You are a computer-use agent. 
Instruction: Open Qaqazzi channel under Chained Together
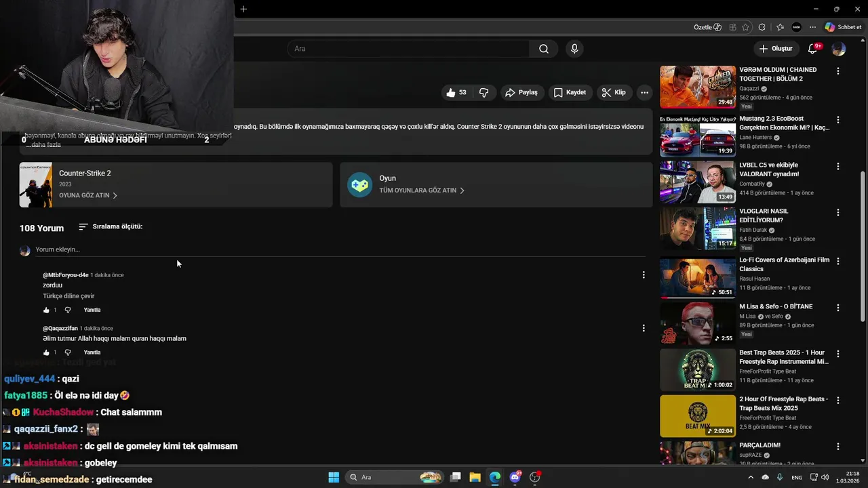[749, 89]
